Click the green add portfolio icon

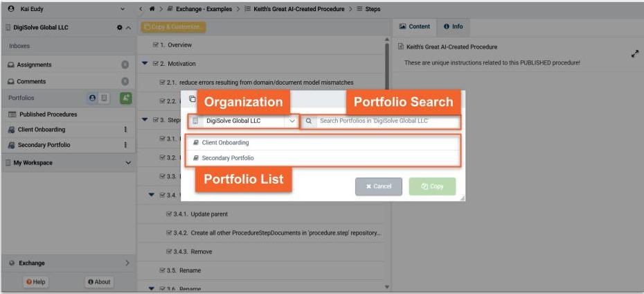tap(125, 98)
